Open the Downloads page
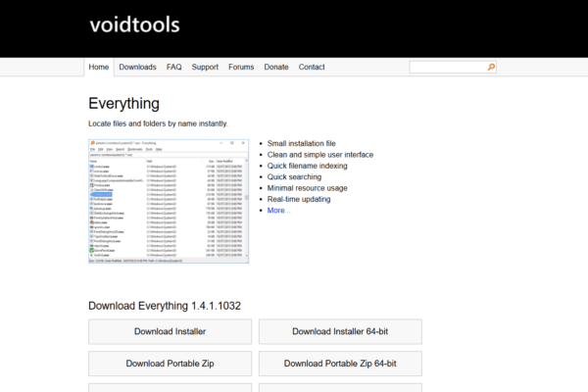Screen dimensions: 588x392 tap(138, 68)
